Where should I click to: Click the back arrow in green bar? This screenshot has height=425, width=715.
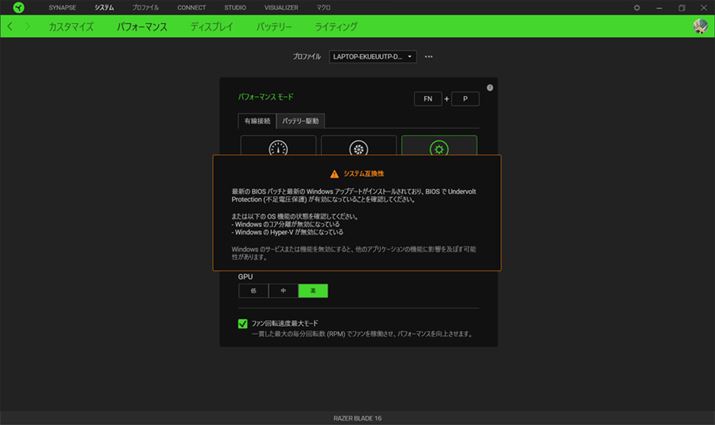10,26
